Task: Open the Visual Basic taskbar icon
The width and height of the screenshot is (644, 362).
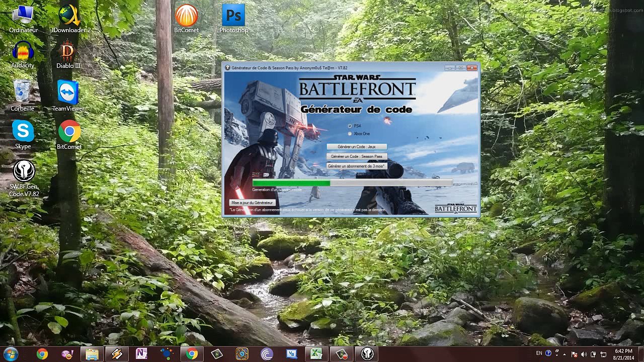Action: (x=291, y=354)
